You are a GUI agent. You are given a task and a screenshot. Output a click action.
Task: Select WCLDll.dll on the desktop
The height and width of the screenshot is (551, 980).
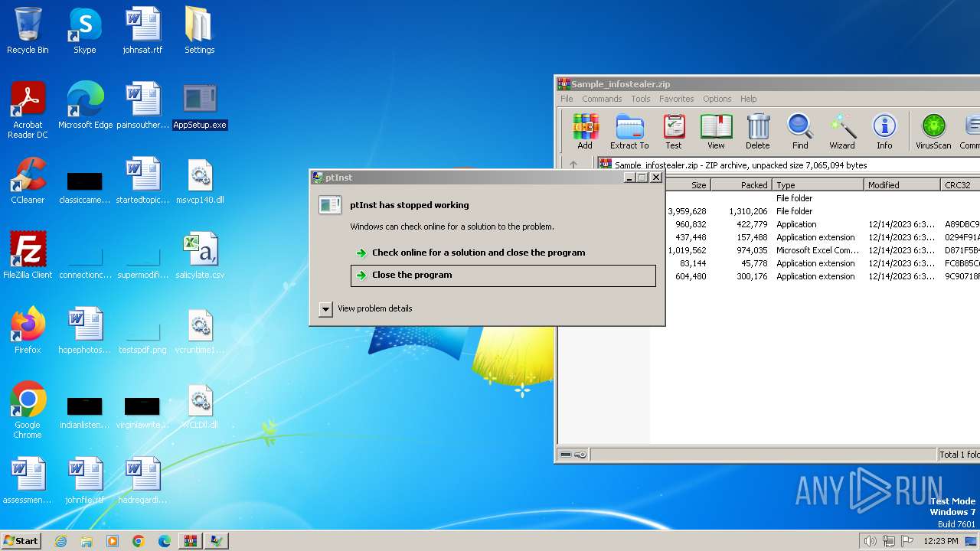pyautogui.click(x=200, y=406)
